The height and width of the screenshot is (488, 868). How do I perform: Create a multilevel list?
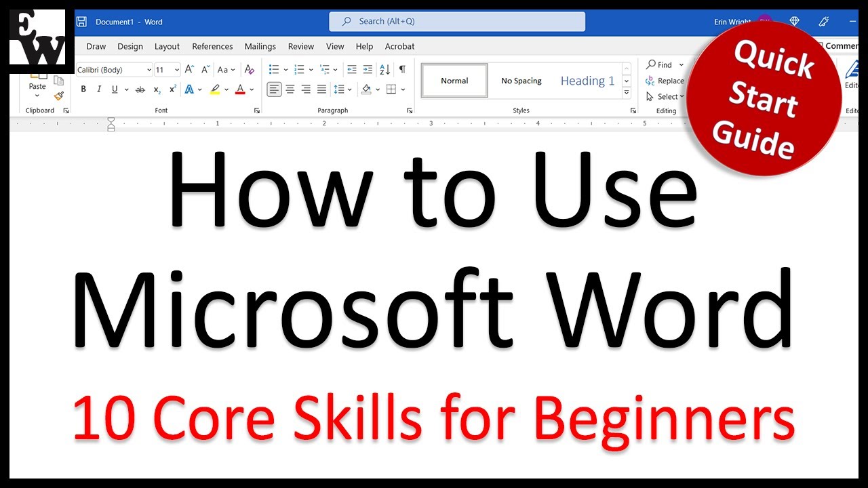click(324, 69)
